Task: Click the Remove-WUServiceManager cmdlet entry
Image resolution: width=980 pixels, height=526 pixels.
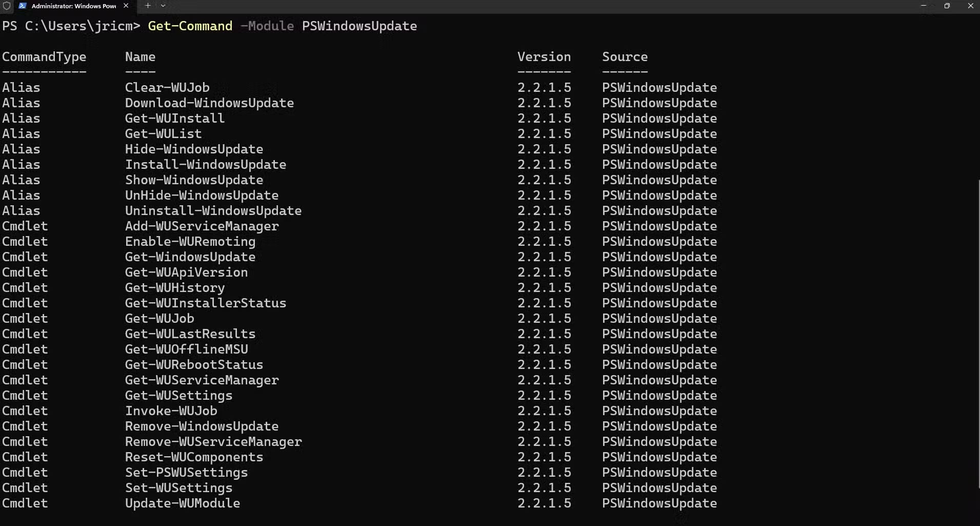Action: click(x=213, y=441)
